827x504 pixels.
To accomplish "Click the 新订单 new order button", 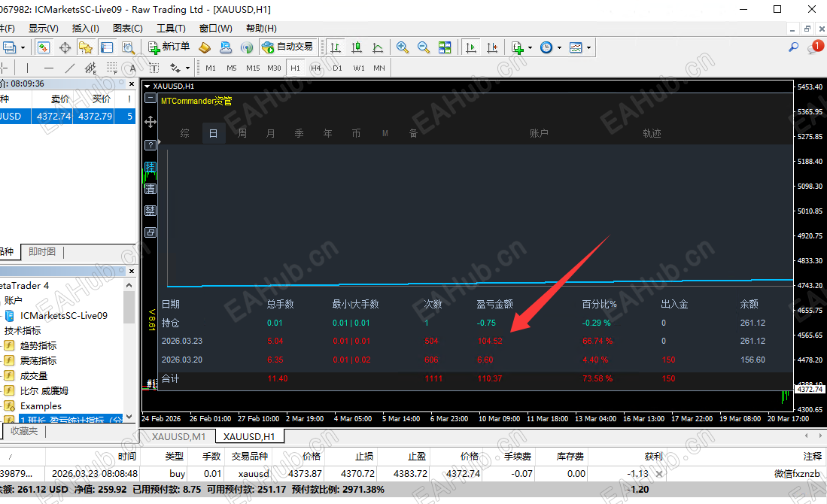I will point(169,47).
